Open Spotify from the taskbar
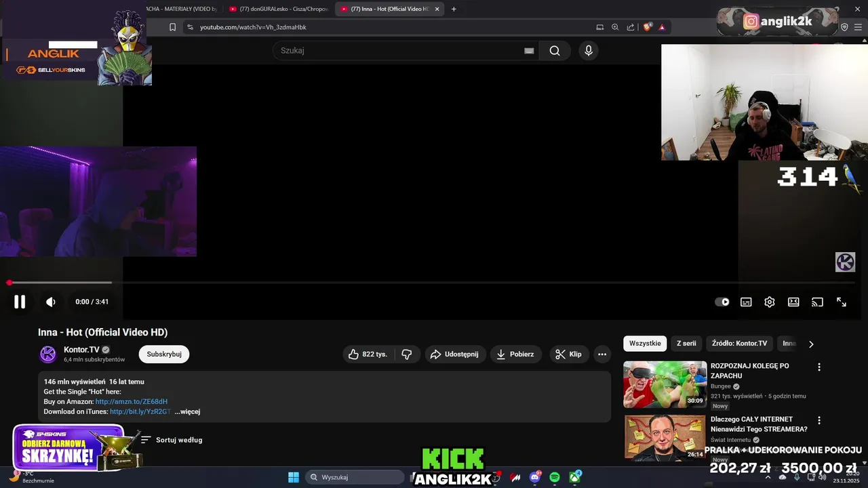Screen dimensions: 868x488 pos(555,477)
